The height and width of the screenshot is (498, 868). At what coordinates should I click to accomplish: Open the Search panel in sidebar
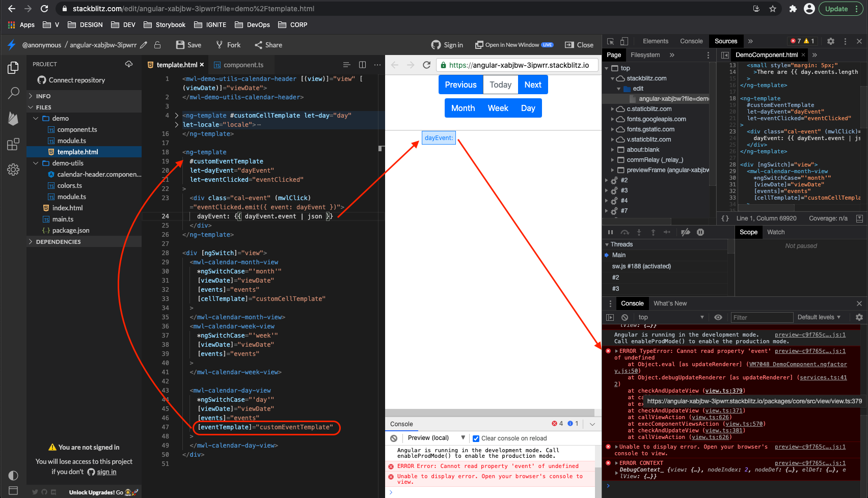[x=13, y=93]
